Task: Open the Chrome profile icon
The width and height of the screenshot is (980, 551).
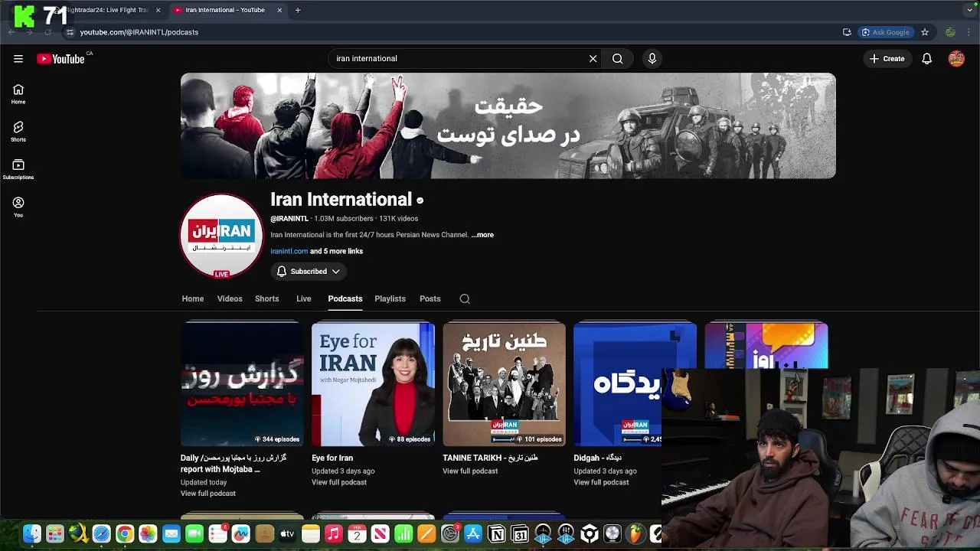Action: click(950, 32)
